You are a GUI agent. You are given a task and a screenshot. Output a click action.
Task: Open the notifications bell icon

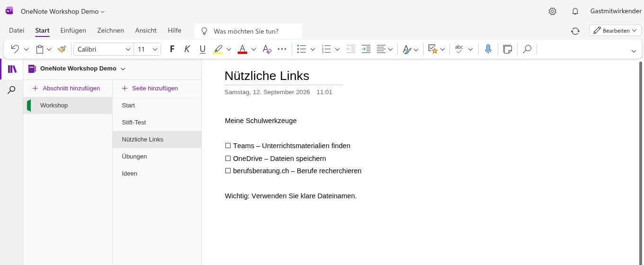[575, 11]
